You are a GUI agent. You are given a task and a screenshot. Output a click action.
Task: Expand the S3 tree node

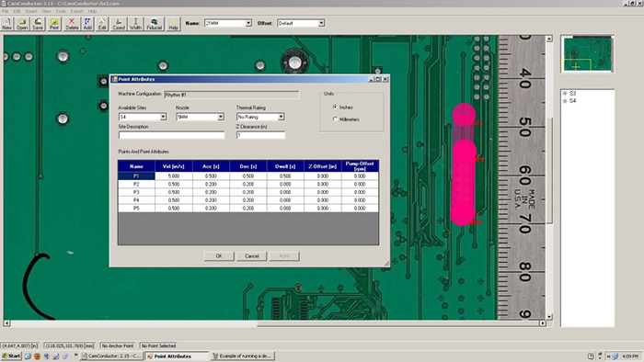click(565, 94)
